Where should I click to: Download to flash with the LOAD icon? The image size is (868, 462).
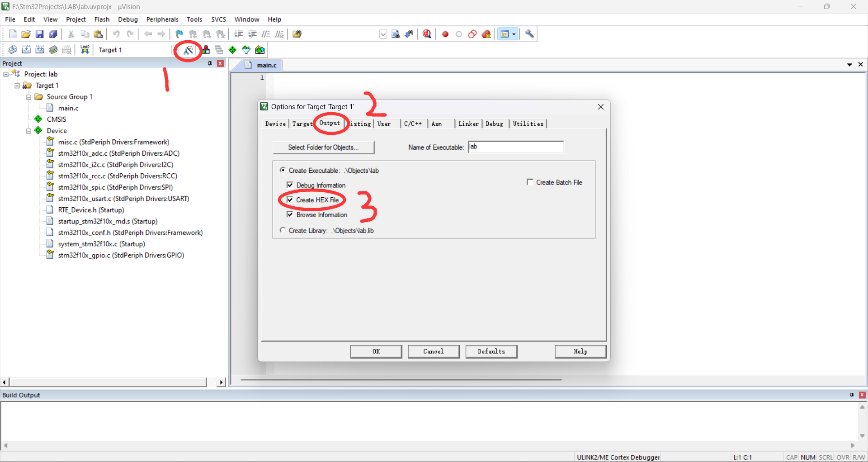tap(85, 50)
